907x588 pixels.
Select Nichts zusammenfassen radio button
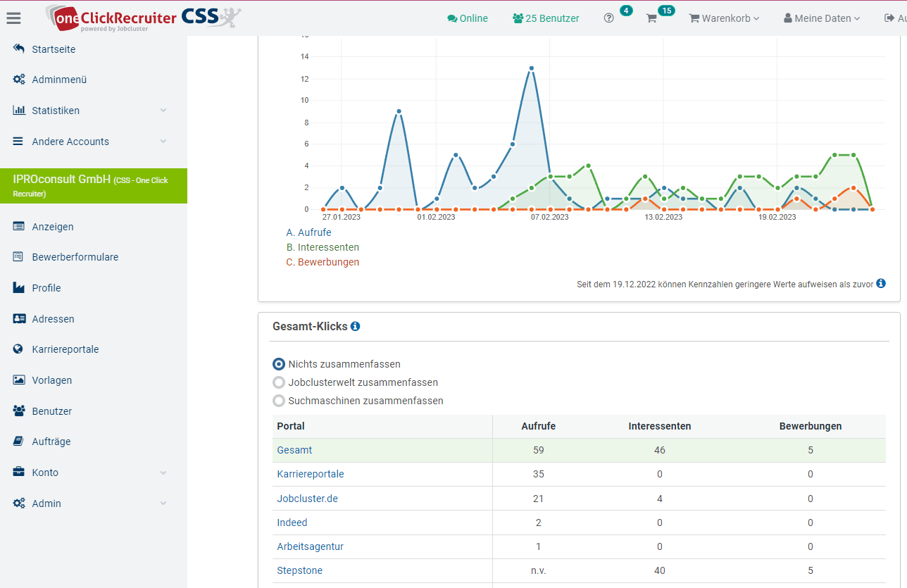(x=279, y=364)
